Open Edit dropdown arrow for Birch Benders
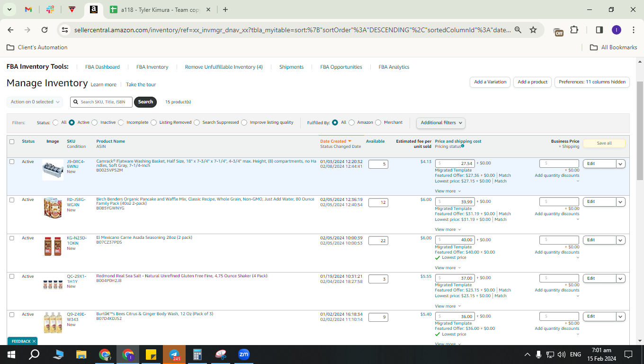This screenshot has width=644, height=364. coord(620,202)
